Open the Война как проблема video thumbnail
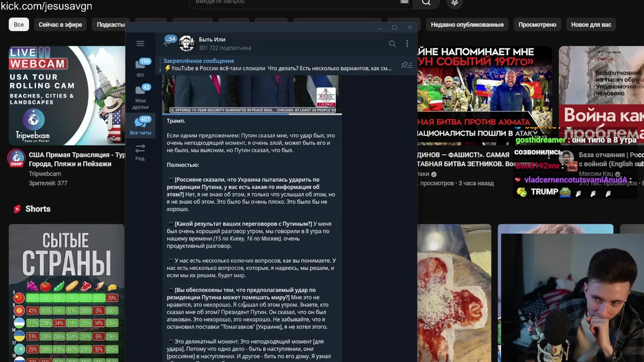This screenshot has width=644, height=362. (x=601, y=96)
